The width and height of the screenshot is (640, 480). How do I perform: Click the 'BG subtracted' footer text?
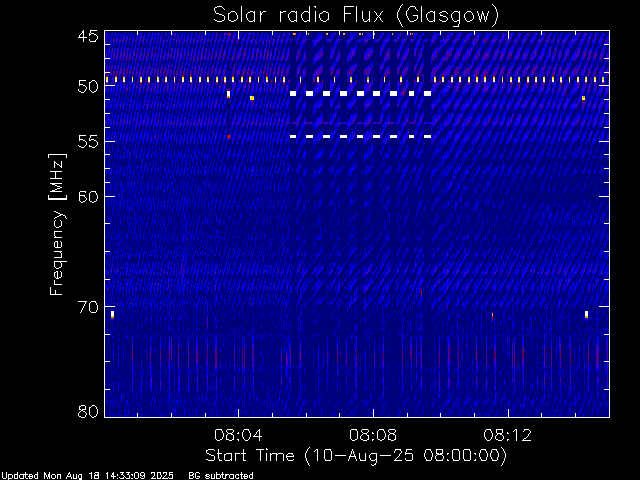tap(221, 476)
